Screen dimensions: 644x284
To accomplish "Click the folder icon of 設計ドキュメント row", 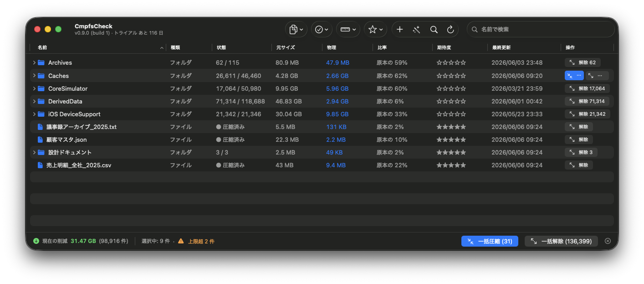I will point(41,152).
